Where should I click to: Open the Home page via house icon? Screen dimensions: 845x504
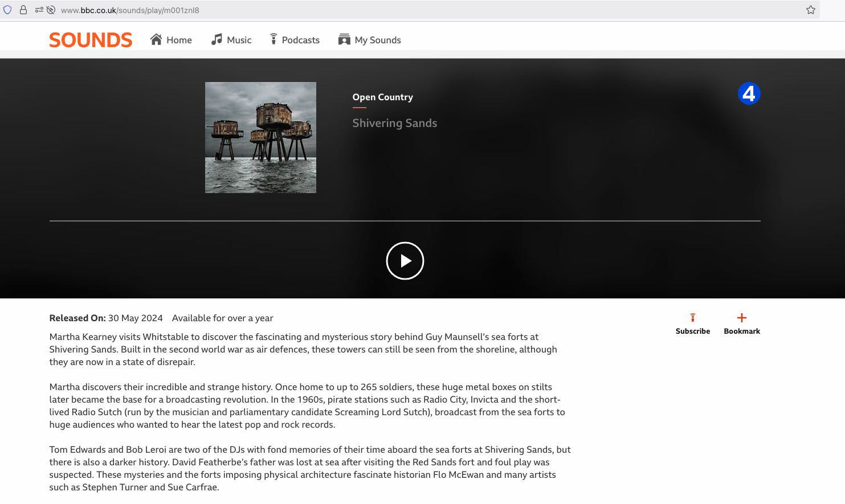pos(156,39)
